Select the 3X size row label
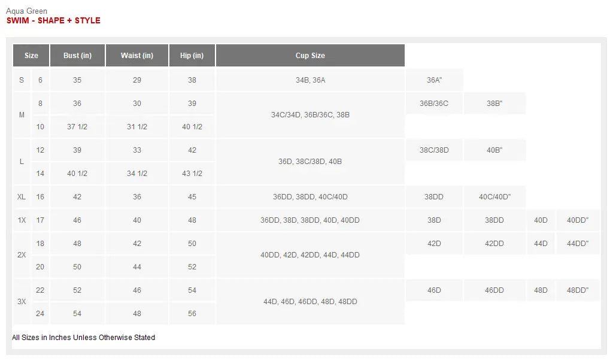Image resolution: width=613 pixels, height=364 pixels. pos(22,302)
